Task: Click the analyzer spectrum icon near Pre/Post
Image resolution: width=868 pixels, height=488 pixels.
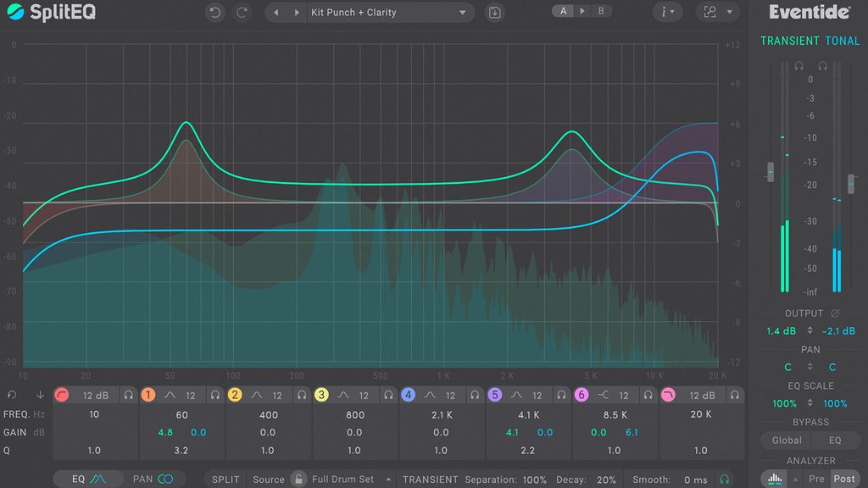Action: pyautogui.click(x=775, y=479)
